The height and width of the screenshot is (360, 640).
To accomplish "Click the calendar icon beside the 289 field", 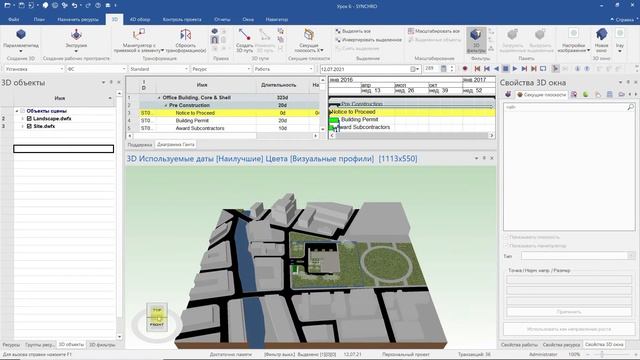I will tap(444, 69).
